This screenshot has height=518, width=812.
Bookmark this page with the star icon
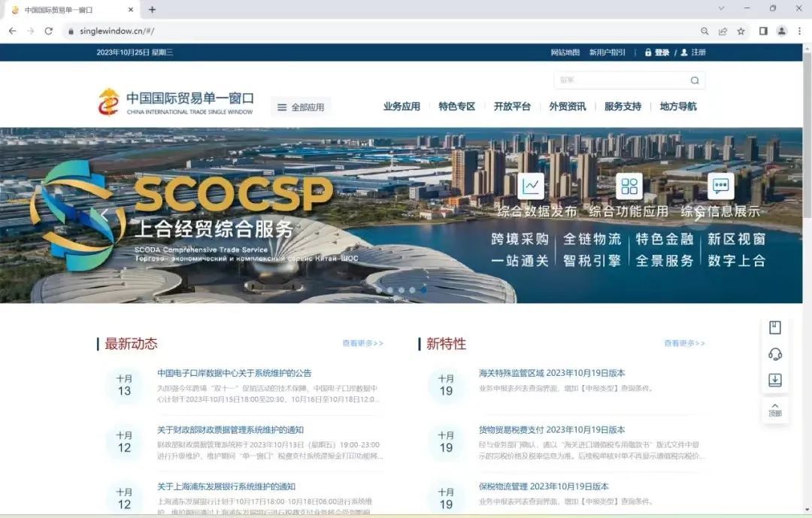(741, 31)
